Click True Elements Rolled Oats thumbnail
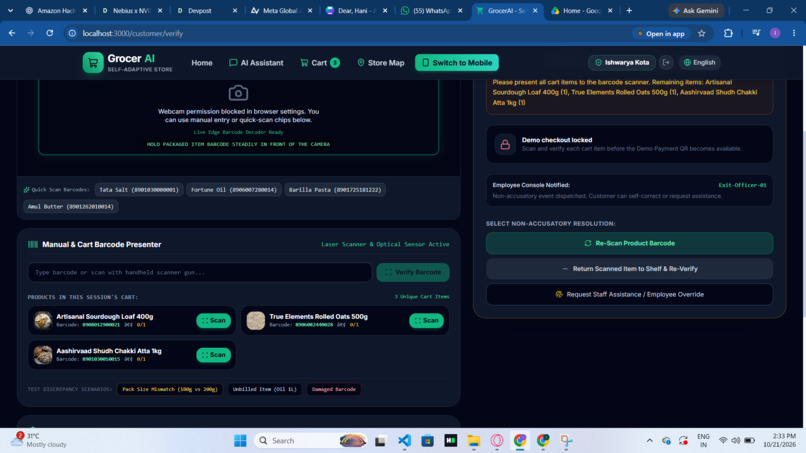806x453 pixels. click(x=255, y=320)
